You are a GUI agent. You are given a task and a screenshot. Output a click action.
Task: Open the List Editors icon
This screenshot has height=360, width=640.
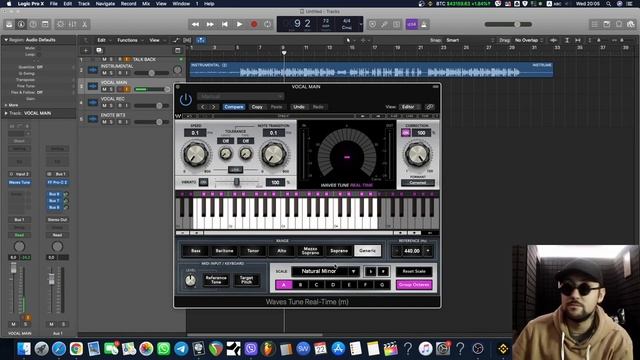(x=595, y=24)
